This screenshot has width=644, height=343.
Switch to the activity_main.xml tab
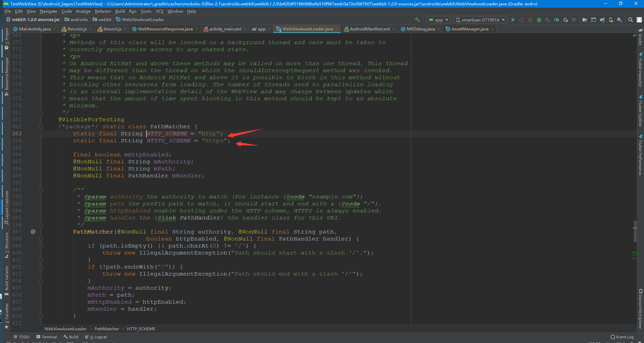click(225, 29)
